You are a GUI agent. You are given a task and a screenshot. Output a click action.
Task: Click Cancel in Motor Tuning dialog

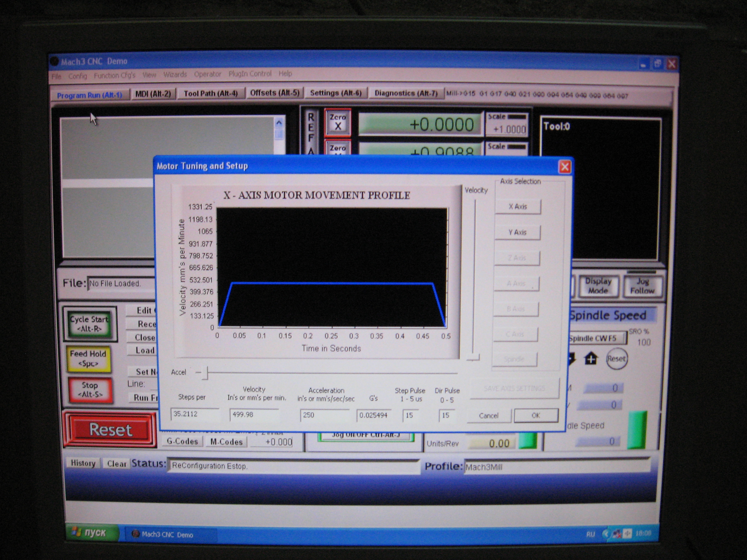pyautogui.click(x=488, y=416)
